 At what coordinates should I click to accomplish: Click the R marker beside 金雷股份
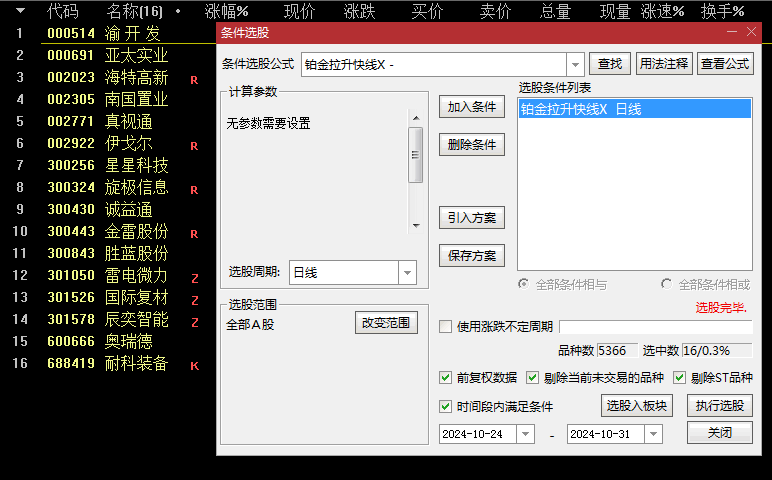[194, 234]
